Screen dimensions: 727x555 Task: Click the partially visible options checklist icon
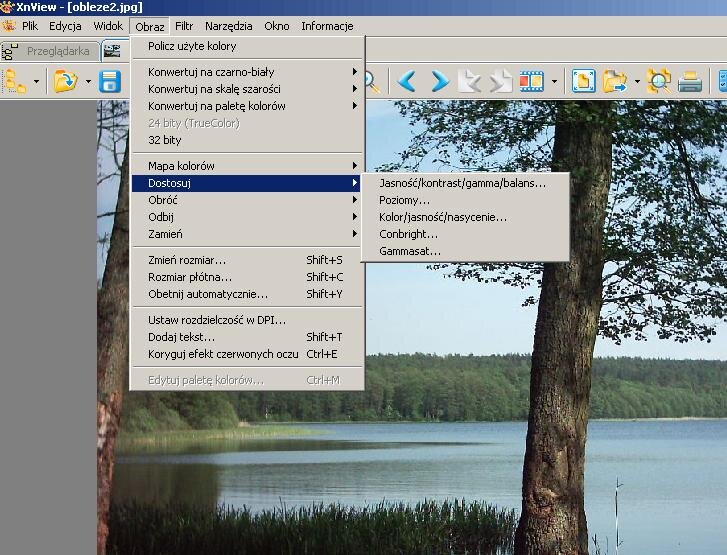point(722,81)
